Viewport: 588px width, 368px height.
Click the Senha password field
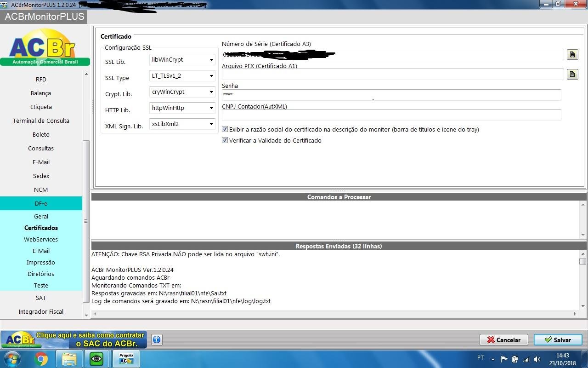click(391, 94)
